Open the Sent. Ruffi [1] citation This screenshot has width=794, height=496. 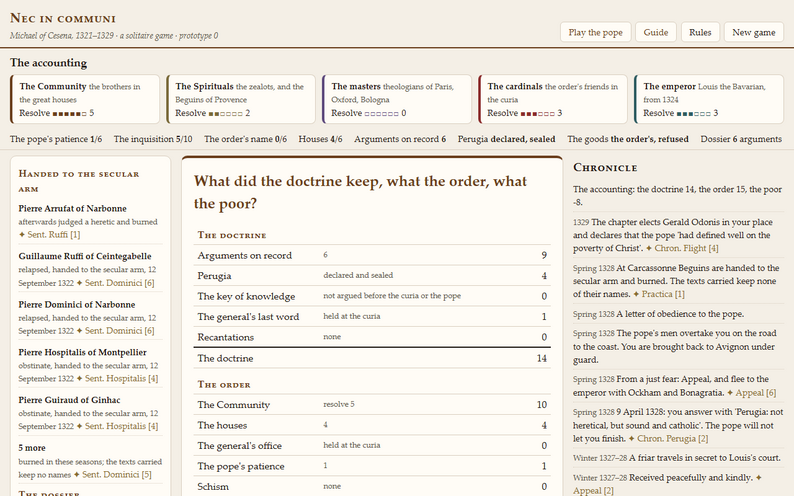pos(54,234)
